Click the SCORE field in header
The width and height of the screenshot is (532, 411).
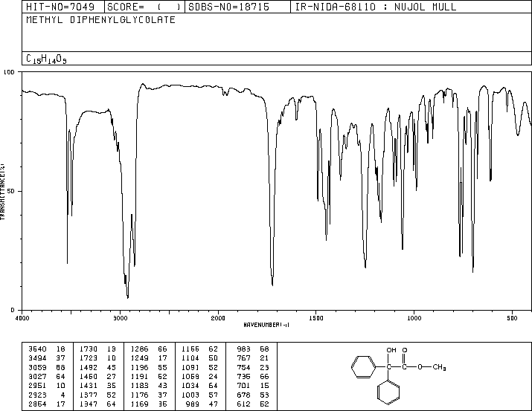point(144,7)
